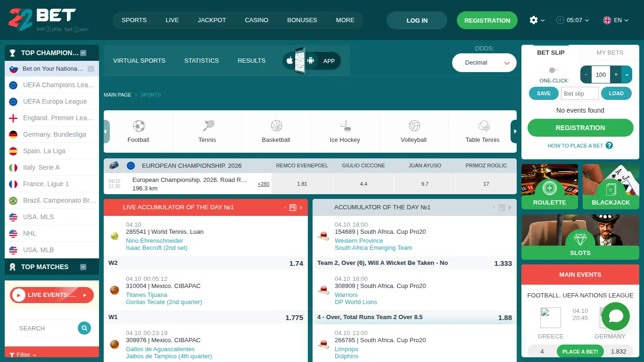Open the EN language selector
Screen dimensions: 644x362
616,20
